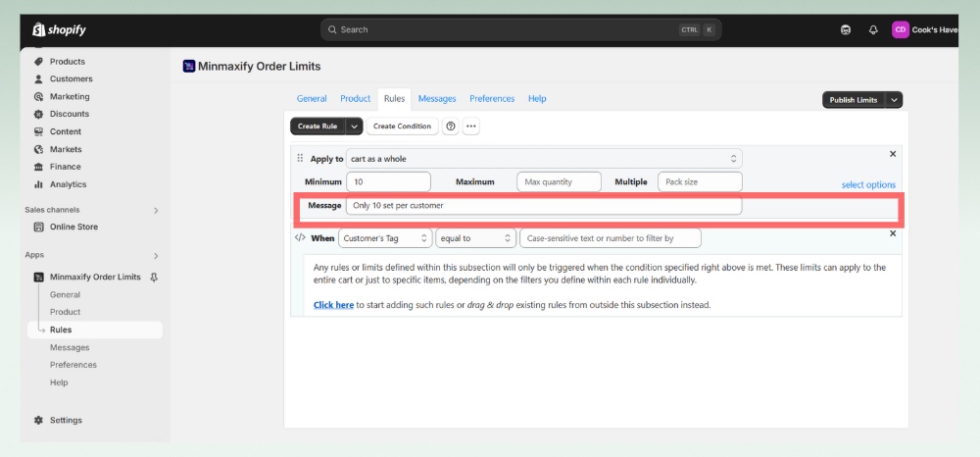
Task: Switch to the Preferences tab
Action: pos(492,99)
